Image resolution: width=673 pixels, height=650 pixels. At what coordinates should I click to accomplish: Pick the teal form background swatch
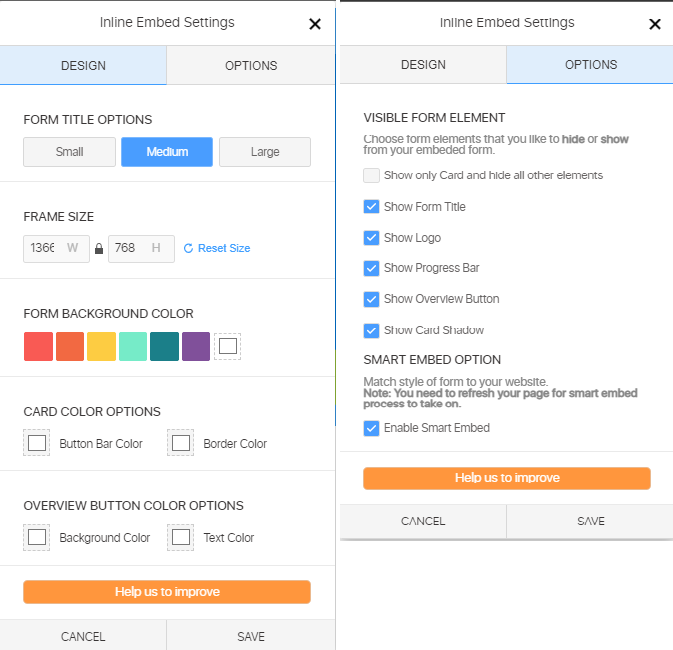point(164,346)
